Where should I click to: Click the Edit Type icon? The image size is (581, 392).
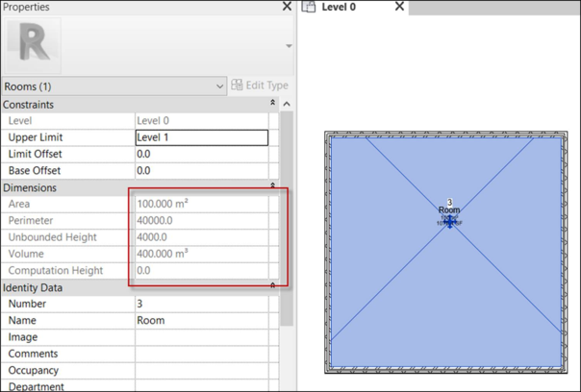pos(237,86)
